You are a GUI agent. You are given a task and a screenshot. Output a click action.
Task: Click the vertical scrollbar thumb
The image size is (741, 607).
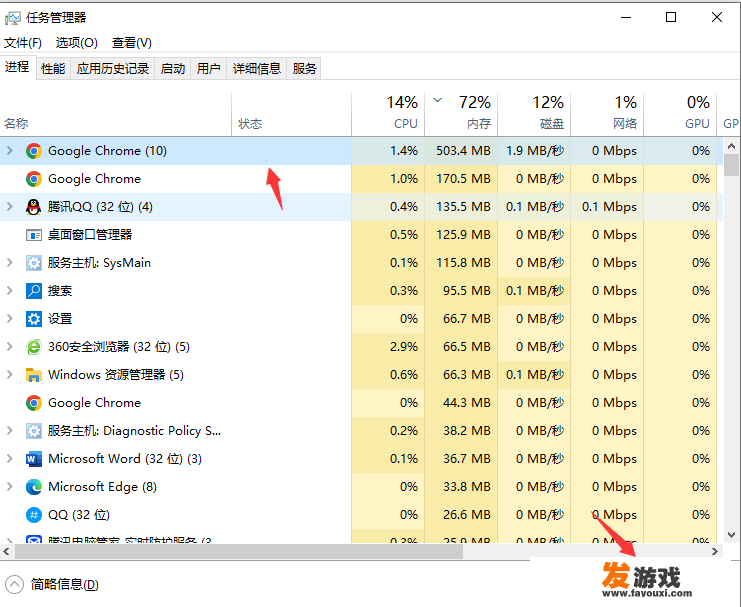(732, 165)
